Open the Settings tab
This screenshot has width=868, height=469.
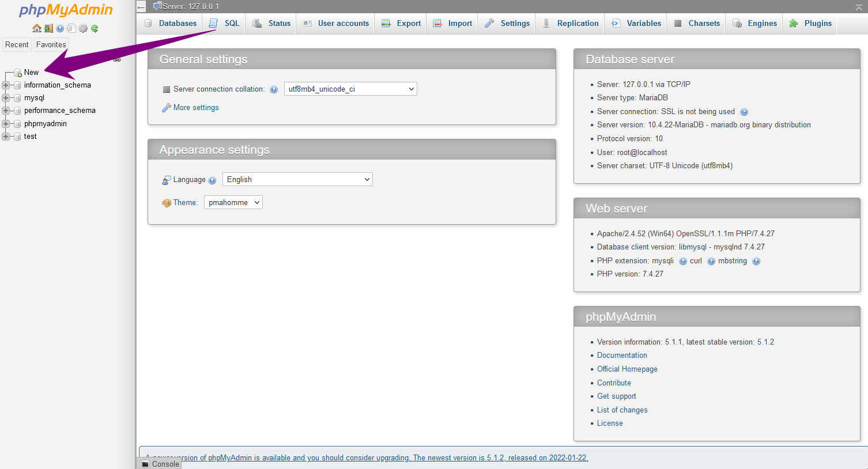click(x=507, y=24)
